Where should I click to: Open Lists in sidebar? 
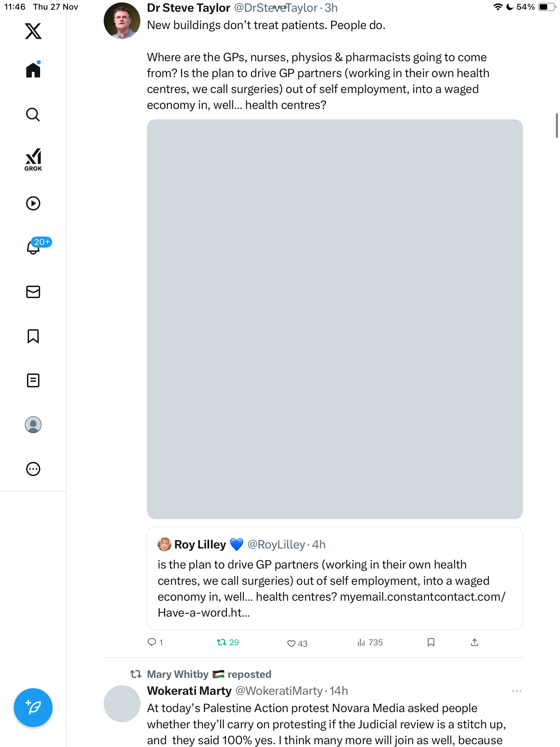(33, 380)
